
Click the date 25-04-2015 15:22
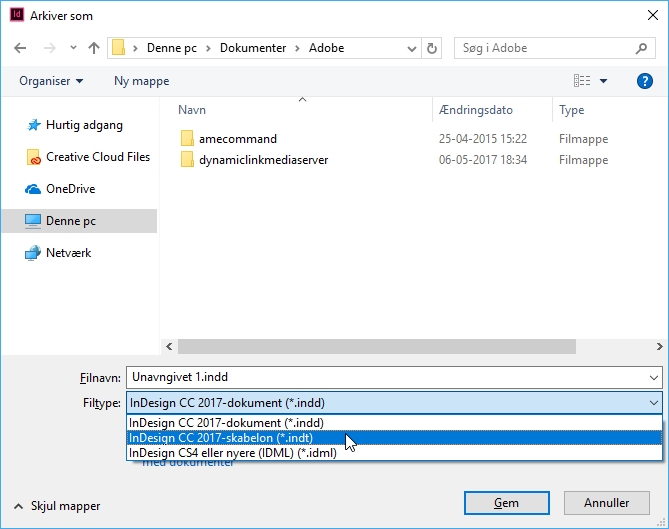coord(483,139)
